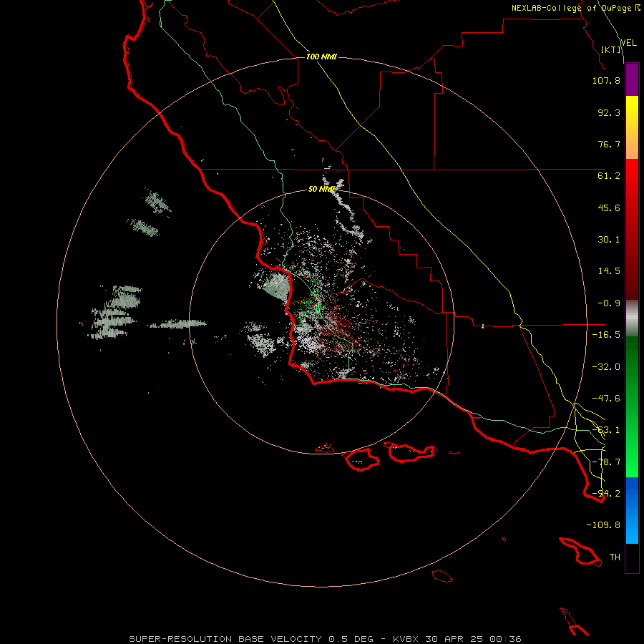Click the -32.0 velocity legend value
644x644 pixels.
pyautogui.click(x=606, y=367)
